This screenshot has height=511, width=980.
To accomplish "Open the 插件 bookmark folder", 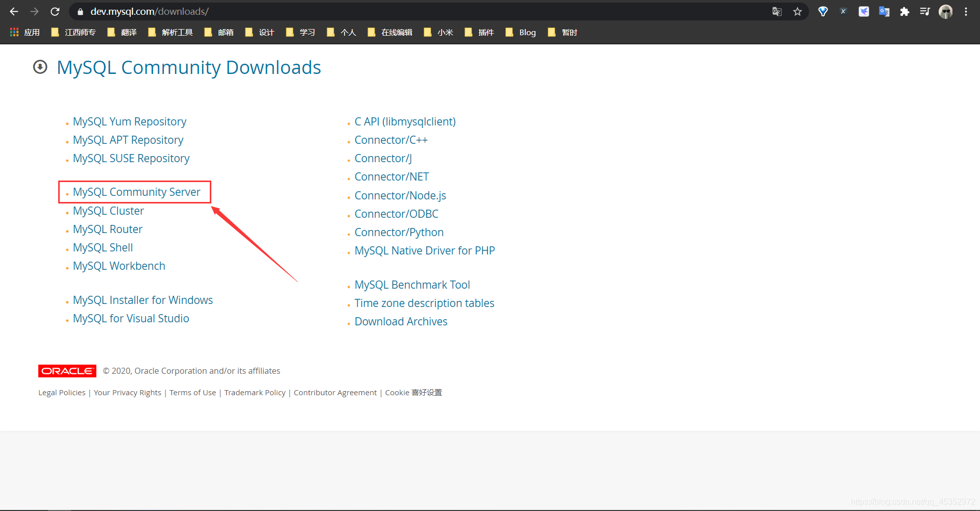I will pos(479,32).
